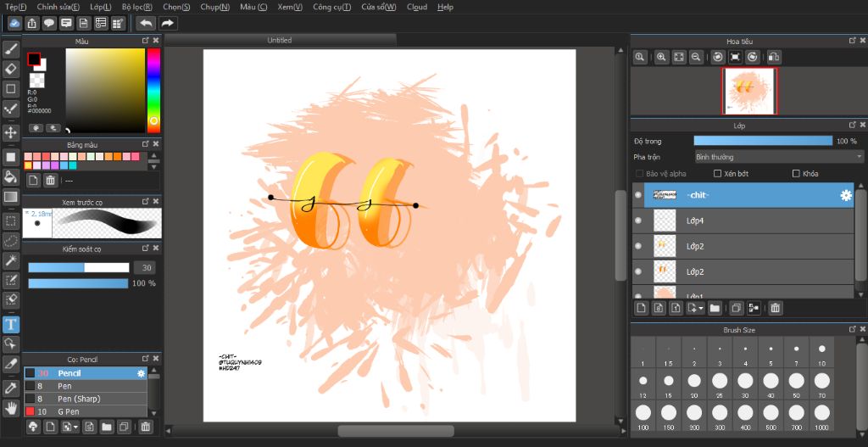
Task: Open the "Bình thường" blending dropdown
Action: (778, 157)
